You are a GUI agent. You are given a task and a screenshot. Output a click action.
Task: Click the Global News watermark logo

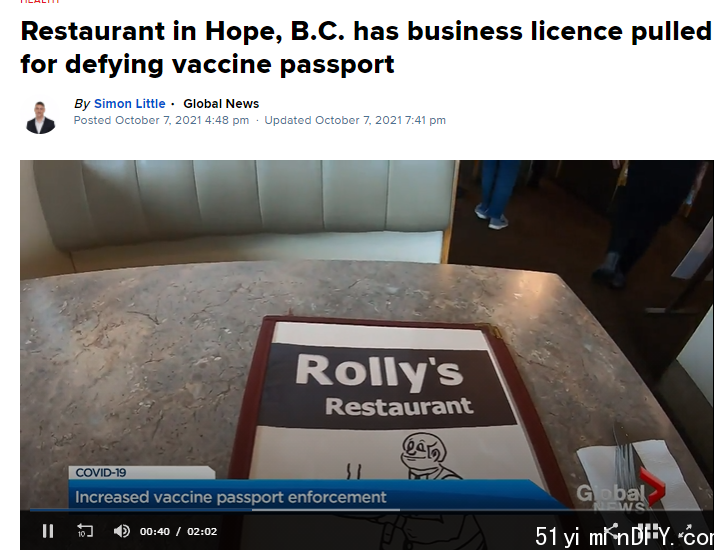(x=621, y=493)
